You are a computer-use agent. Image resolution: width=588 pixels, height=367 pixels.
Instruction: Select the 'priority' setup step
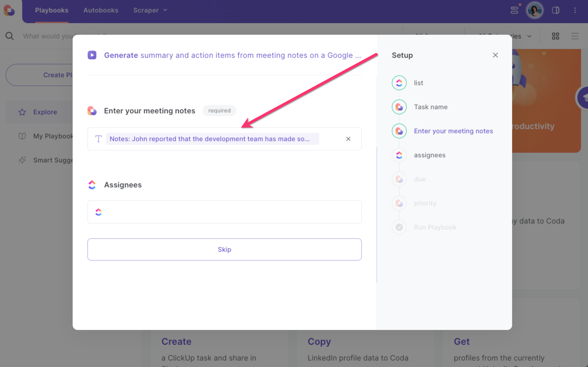pos(425,203)
